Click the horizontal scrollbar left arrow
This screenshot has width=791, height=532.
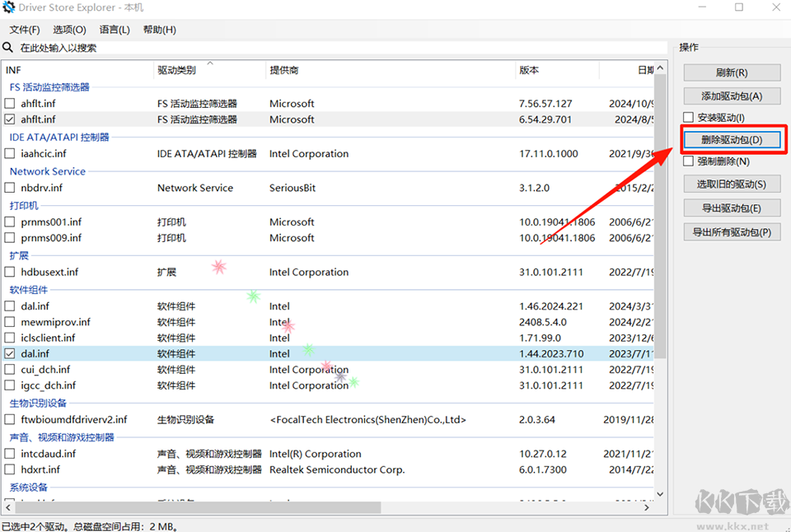tap(8, 507)
